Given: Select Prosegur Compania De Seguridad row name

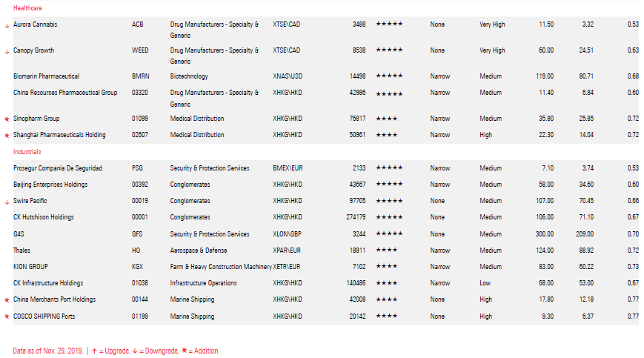Looking at the screenshot, I should click(58, 168).
